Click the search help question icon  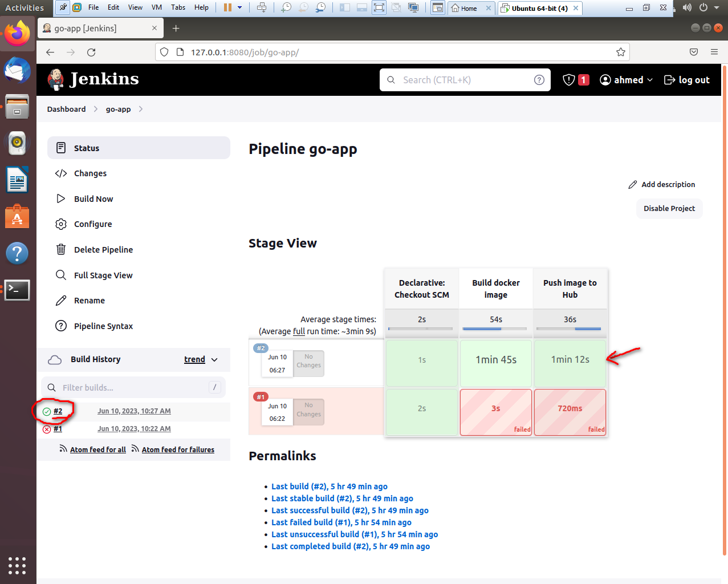(x=539, y=80)
